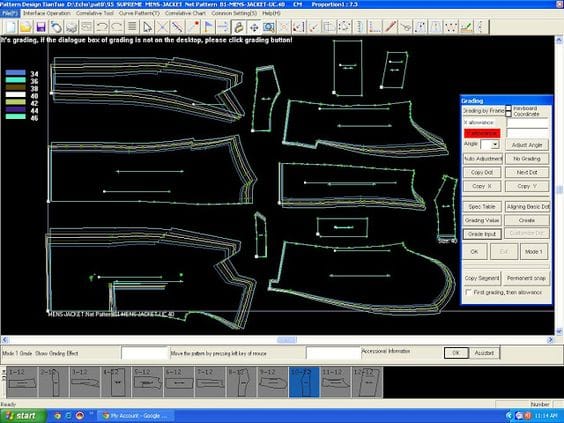Open the Correlative Tool menu

tap(95, 13)
